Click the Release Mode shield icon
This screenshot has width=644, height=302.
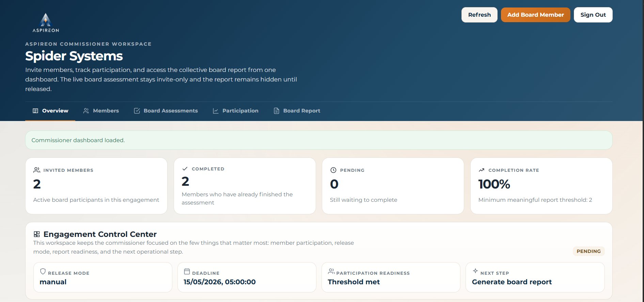pos(43,271)
